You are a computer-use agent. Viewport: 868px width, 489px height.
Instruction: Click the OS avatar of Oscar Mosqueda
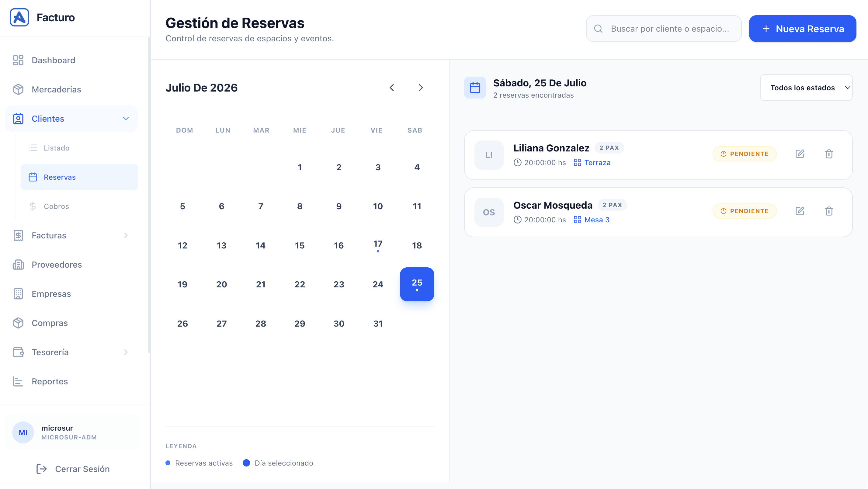[489, 212]
